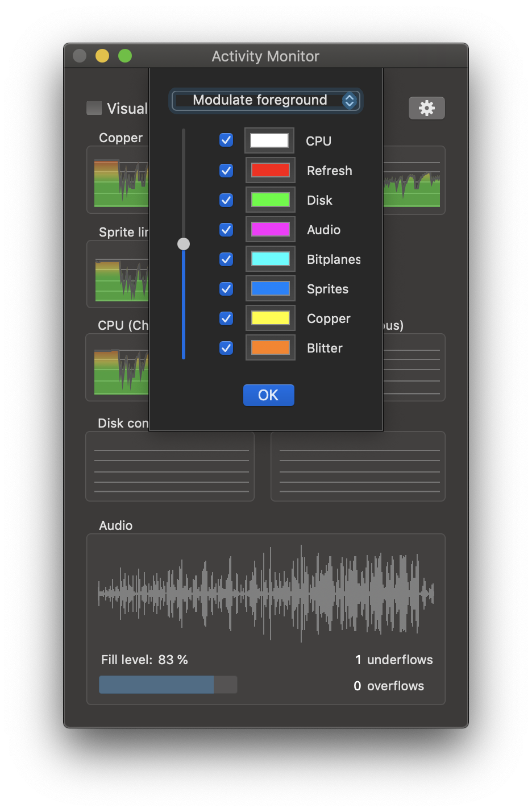Enable the Visual checkbox
The width and height of the screenshot is (532, 812).
click(94, 108)
